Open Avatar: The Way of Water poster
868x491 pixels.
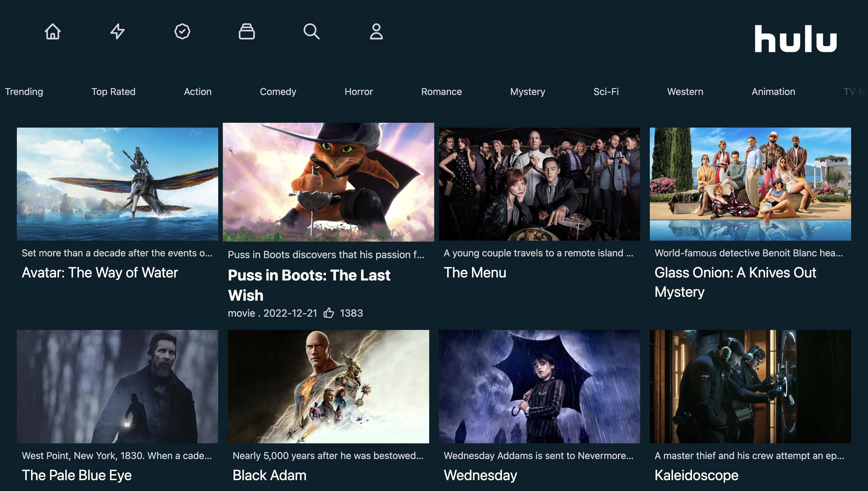tap(117, 184)
